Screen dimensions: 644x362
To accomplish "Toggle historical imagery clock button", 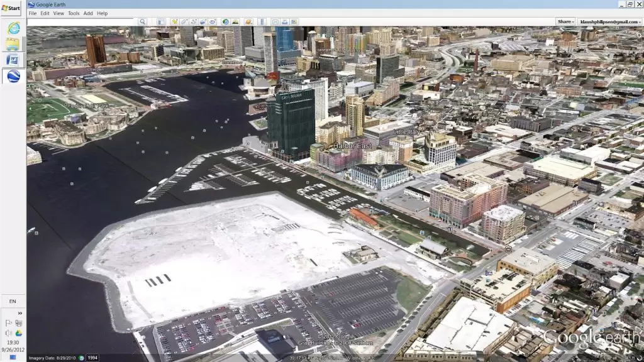I will [225, 22].
